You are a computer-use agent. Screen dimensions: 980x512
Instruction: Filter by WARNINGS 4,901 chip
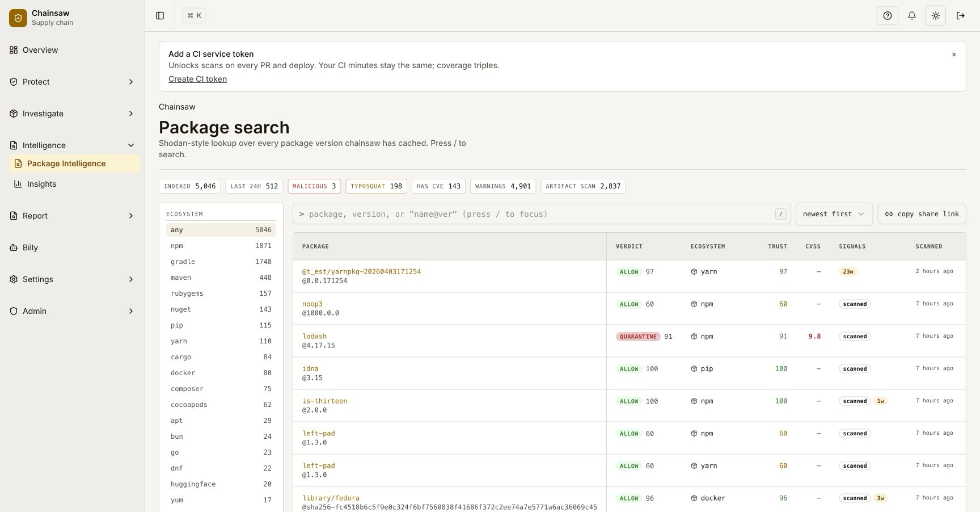(x=503, y=186)
